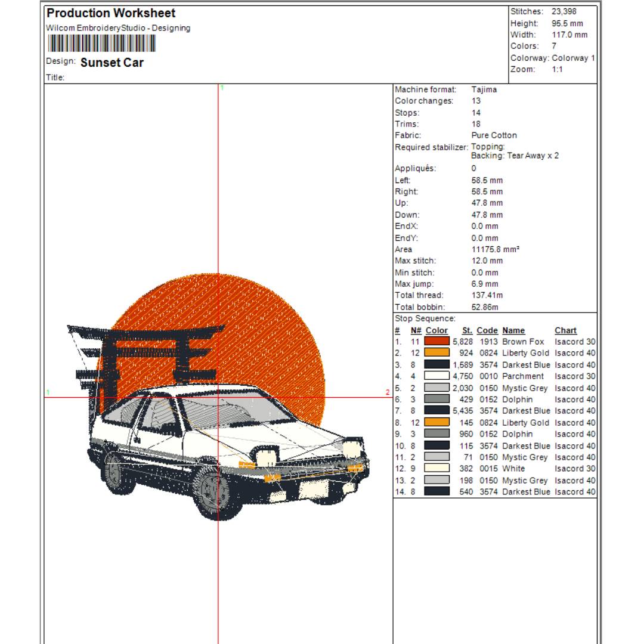Select the Dolphin swatch with 429 stitches

pyautogui.click(x=436, y=399)
